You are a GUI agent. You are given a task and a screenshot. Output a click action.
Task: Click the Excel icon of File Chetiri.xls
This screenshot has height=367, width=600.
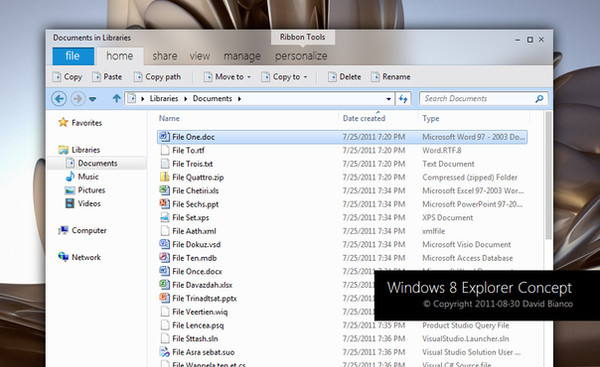pyautogui.click(x=165, y=190)
